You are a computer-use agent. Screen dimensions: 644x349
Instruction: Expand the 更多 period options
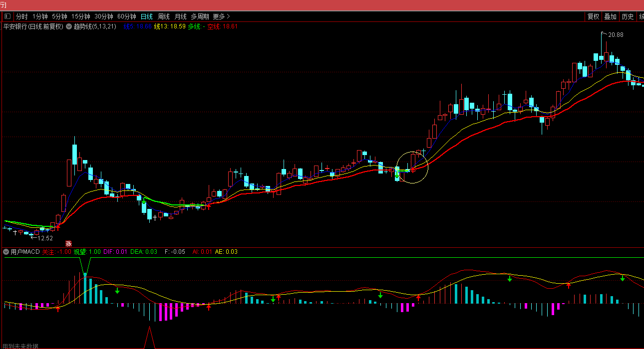222,16
